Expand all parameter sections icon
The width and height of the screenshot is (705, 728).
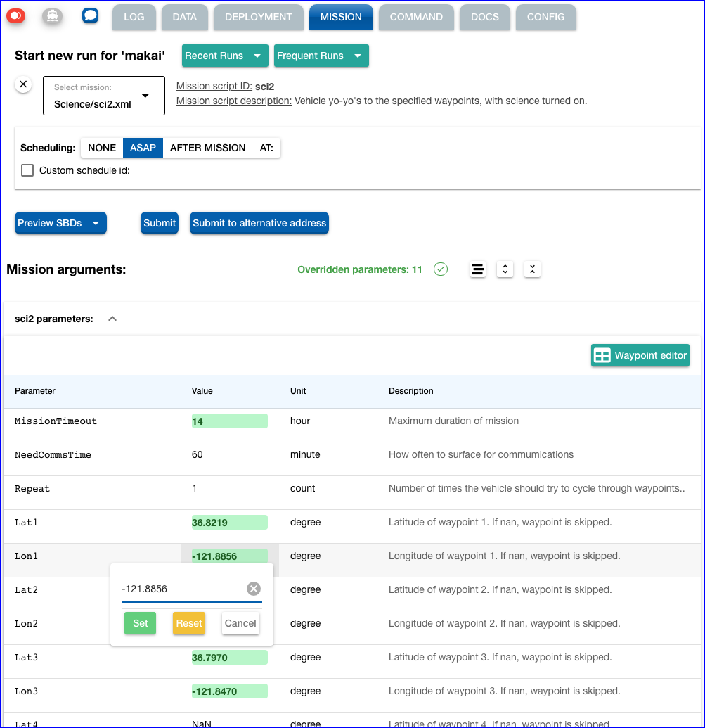click(505, 269)
